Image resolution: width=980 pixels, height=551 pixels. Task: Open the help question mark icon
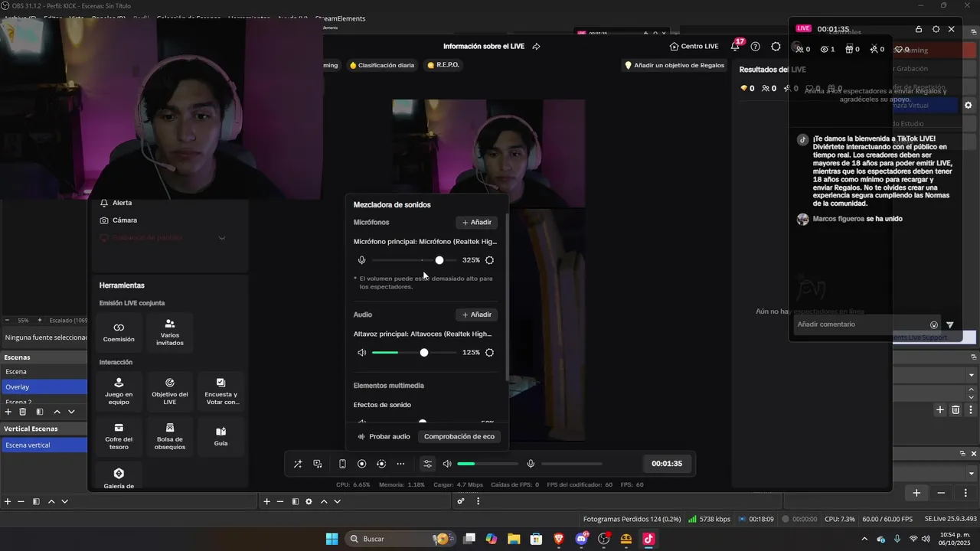(x=755, y=47)
